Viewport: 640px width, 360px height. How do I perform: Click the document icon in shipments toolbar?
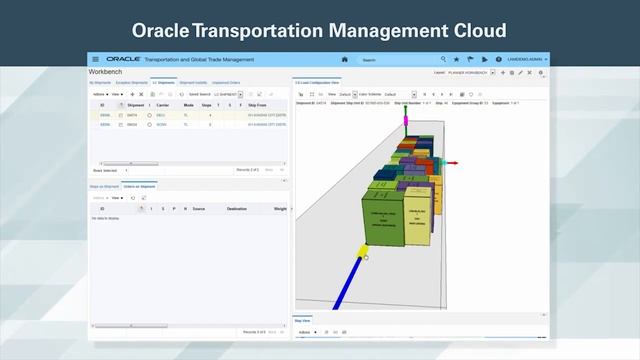[x=152, y=94]
